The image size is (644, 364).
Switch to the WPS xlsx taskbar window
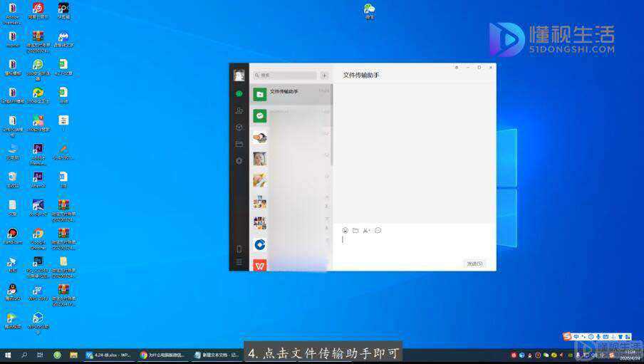[x=109, y=355]
